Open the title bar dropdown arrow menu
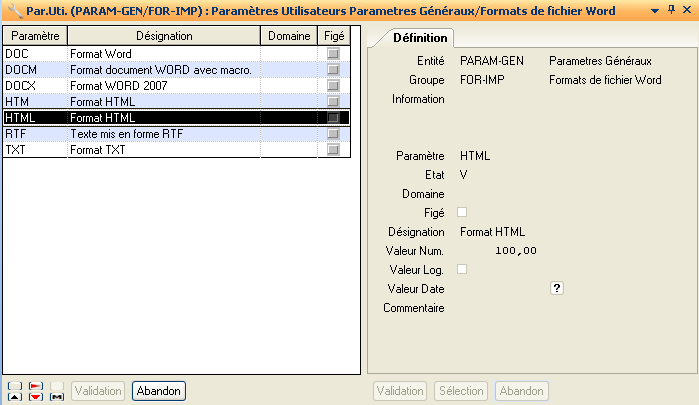The image size is (699, 405). pos(654,10)
